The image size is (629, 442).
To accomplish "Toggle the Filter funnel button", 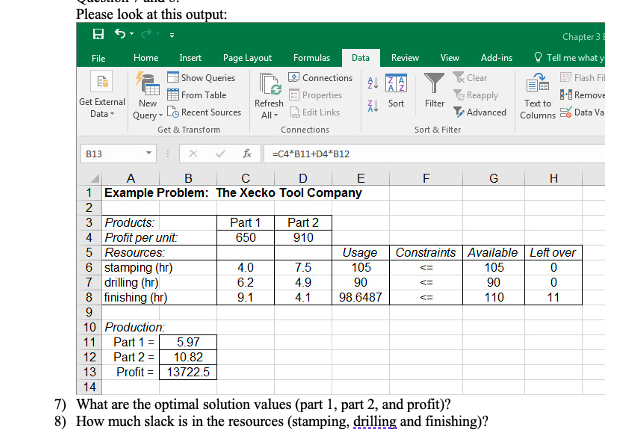I will (x=434, y=90).
